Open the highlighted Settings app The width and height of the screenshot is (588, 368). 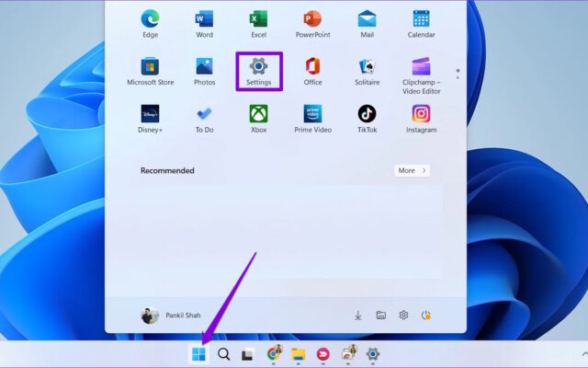coord(259,70)
